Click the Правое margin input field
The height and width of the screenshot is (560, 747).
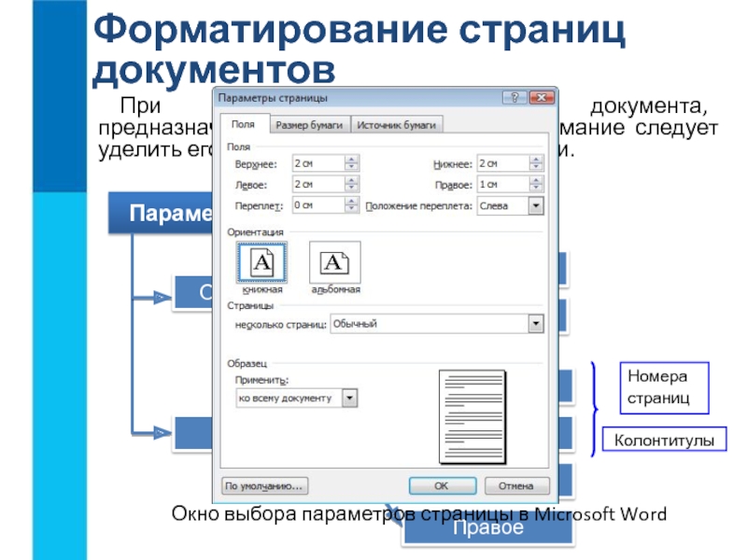coord(503,184)
